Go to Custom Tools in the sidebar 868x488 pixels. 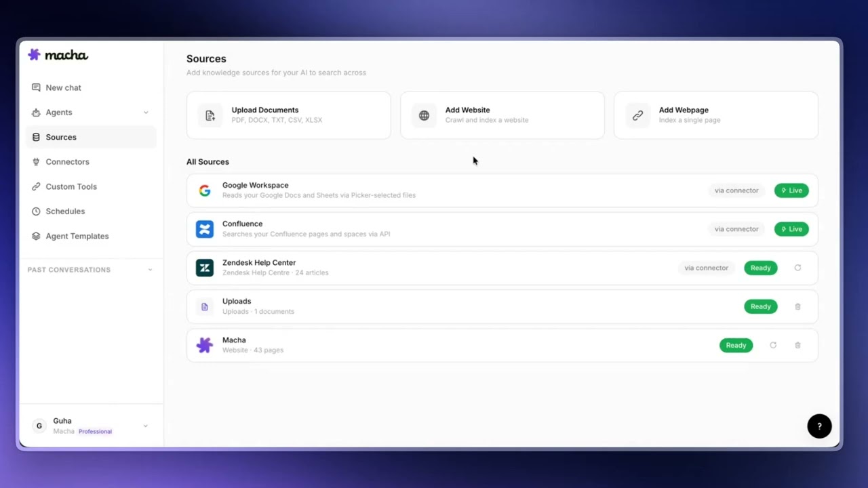[x=91, y=186]
